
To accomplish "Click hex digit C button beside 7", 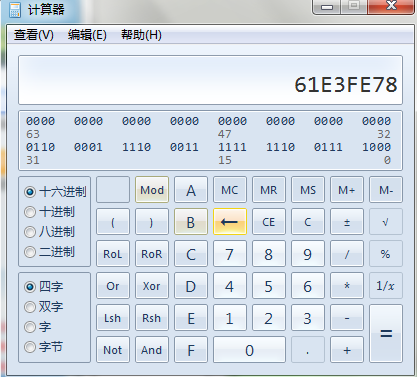I will tap(191, 254).
